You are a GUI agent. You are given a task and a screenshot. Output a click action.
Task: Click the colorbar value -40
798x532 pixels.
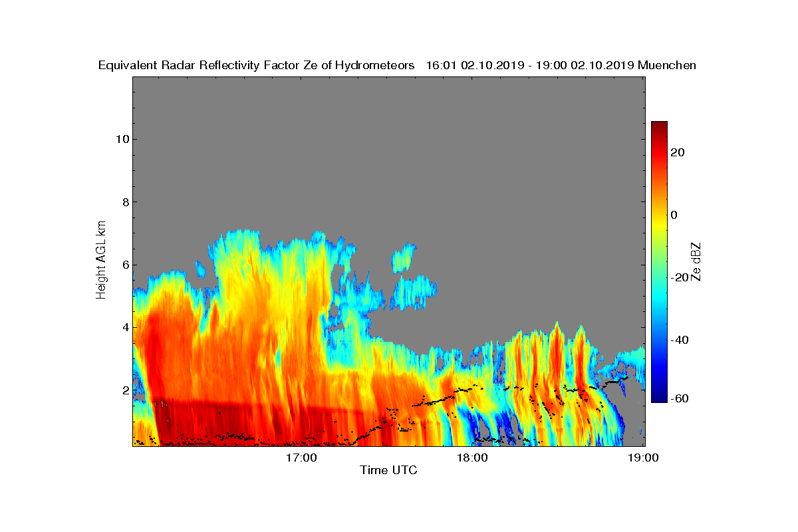coord(680,340)
